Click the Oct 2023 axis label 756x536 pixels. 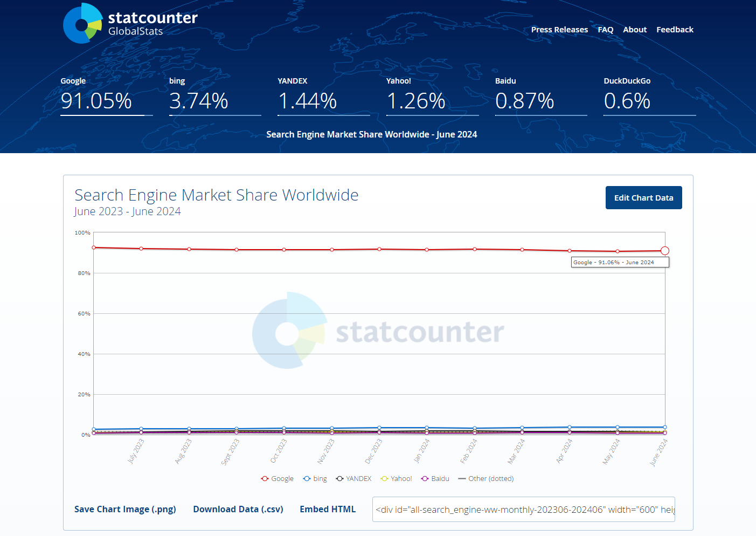(x=279, y=451)
